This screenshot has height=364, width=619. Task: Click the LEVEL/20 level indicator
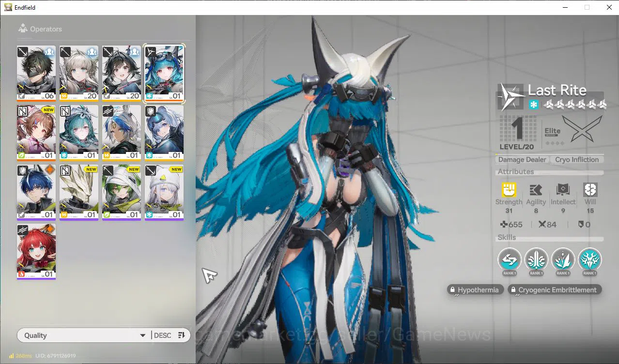click(518, 147)
